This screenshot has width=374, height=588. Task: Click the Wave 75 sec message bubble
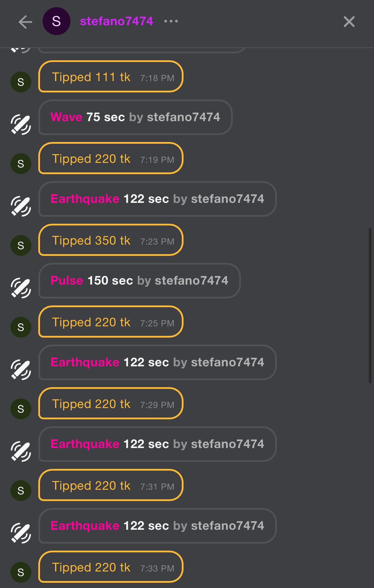tap(135, 117)
